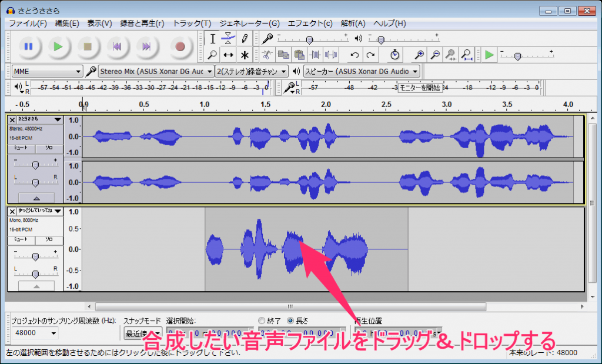602x364 pixels.
Task: Select the 終了 radio button
Action: pyautogui.click(x=262, y=320)
